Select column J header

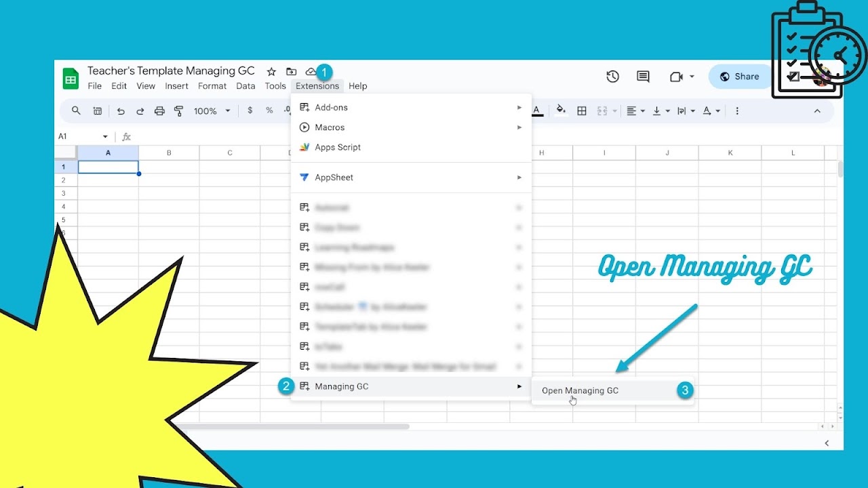667,153
